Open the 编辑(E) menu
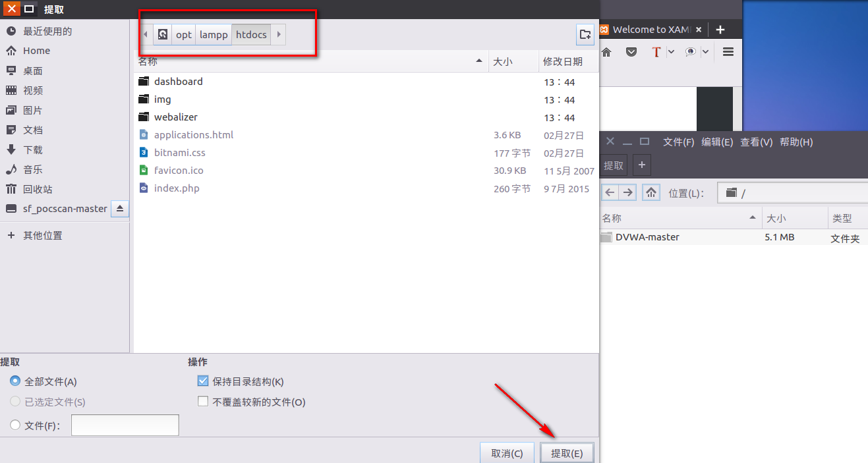Screen dimensions: 868x463 pos(717,142)
